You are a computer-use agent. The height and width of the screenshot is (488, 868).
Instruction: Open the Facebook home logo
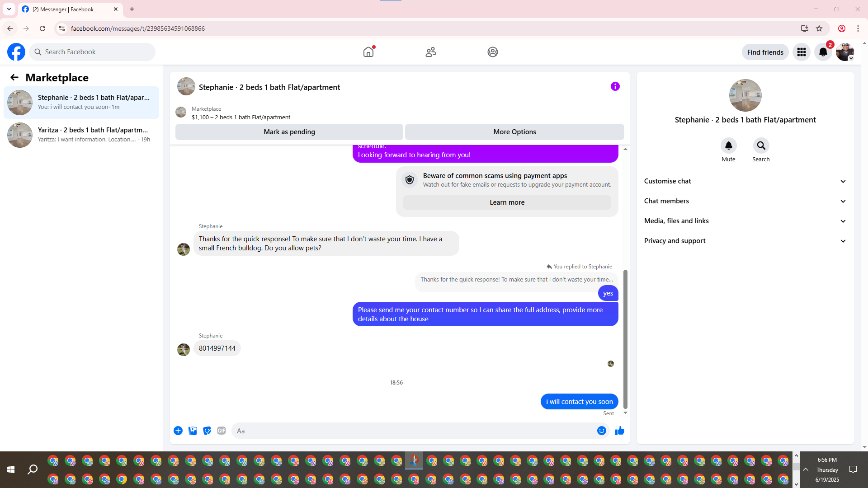click(x=16, y=52)
